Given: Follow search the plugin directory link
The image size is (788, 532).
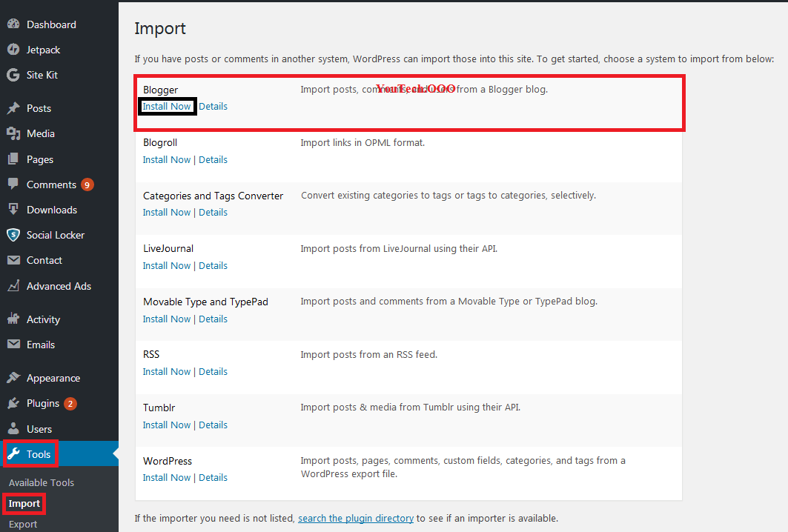Looking at the screenshot, I should click(x=356, y=519).
